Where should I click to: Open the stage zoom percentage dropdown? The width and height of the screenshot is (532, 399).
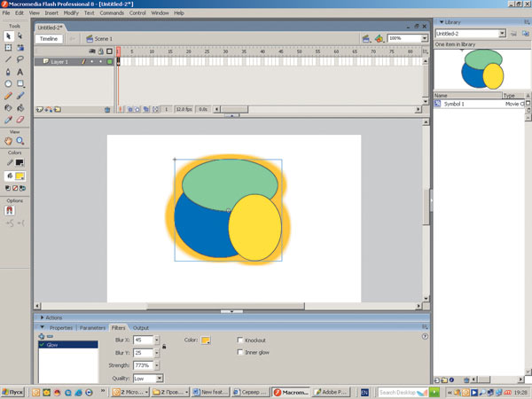(423, 39)
